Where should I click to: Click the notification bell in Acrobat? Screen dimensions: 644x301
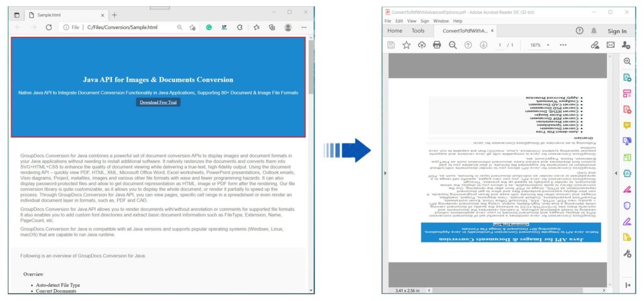tap(594, 30)
